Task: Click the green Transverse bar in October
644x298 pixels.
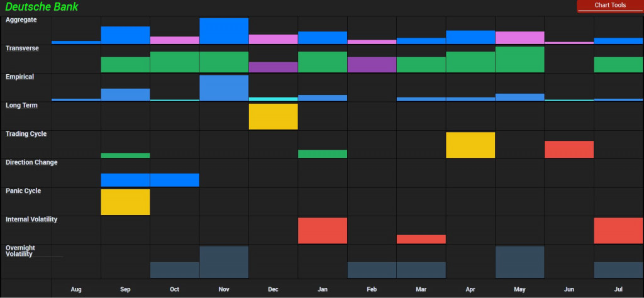Action: coord(175,62)
